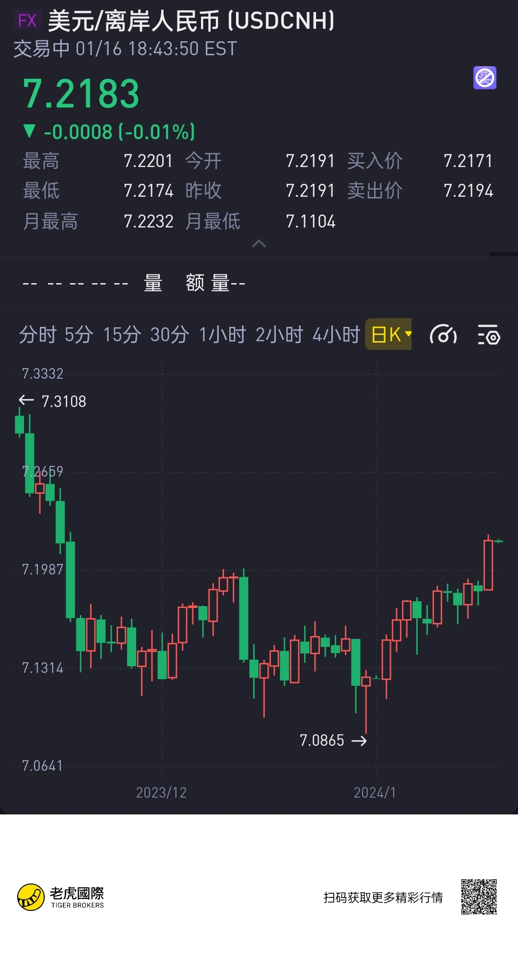This screenshot has width=518, height=980.
Task: Select the 5分 timeframe tab
Action: pyautogui.click(x=79, y=335)
